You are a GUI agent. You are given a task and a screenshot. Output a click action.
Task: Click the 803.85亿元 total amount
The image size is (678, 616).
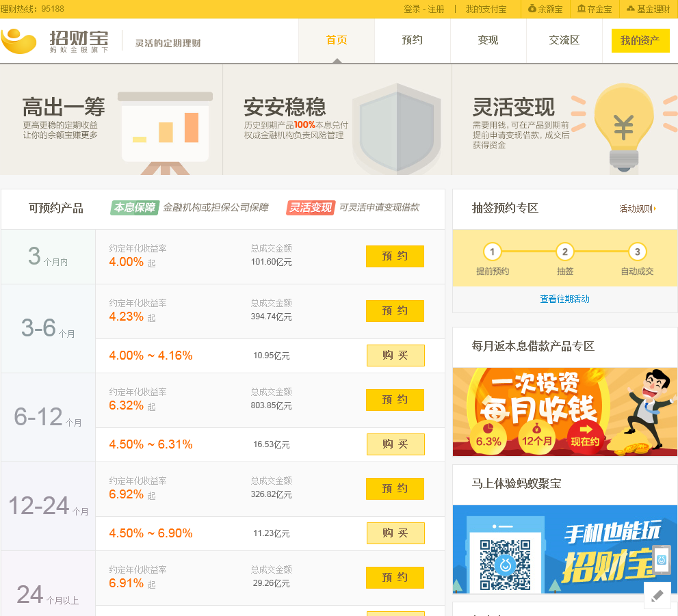tap(271, 405)
